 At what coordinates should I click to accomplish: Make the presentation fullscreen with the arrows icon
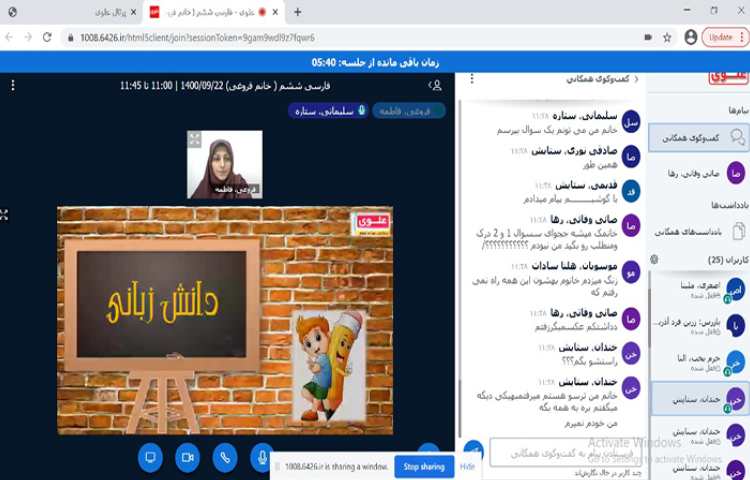(x=4, y=215)
